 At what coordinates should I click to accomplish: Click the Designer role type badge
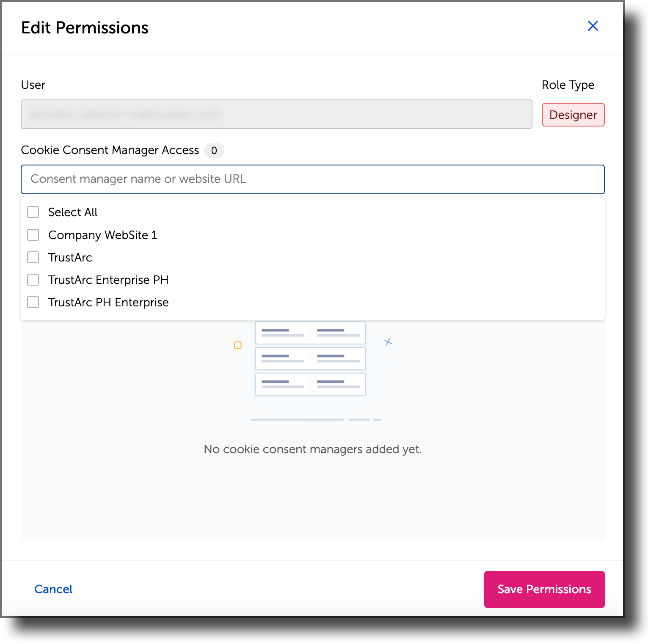pos(573,114)
